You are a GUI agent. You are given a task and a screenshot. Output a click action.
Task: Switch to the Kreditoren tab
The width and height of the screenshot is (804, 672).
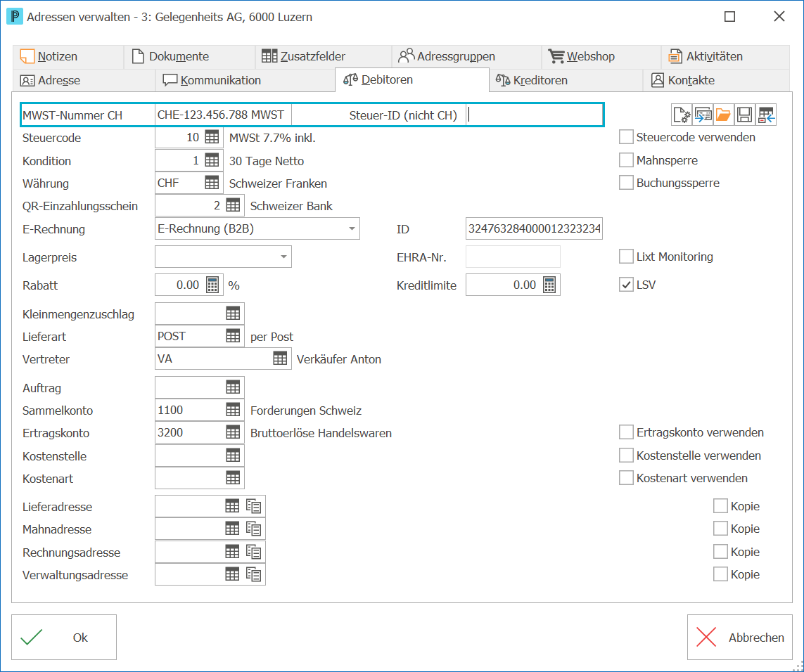click(566, 80)
